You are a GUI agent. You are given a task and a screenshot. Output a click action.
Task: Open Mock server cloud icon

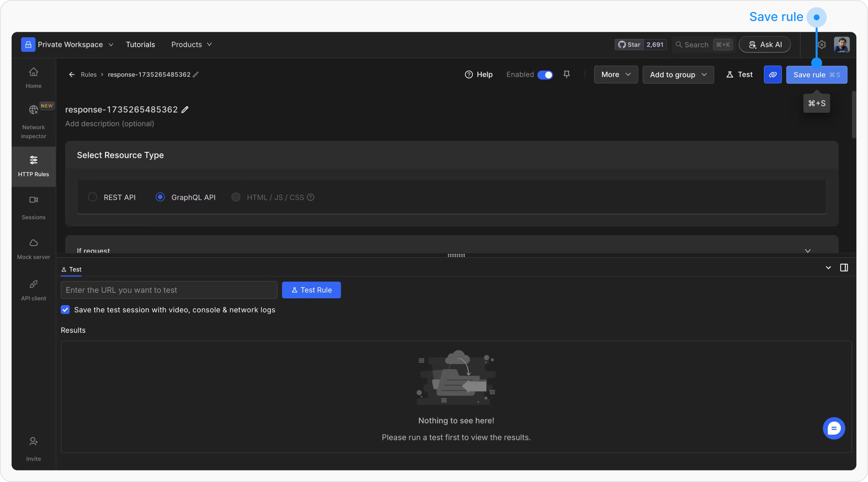point(33,243)
